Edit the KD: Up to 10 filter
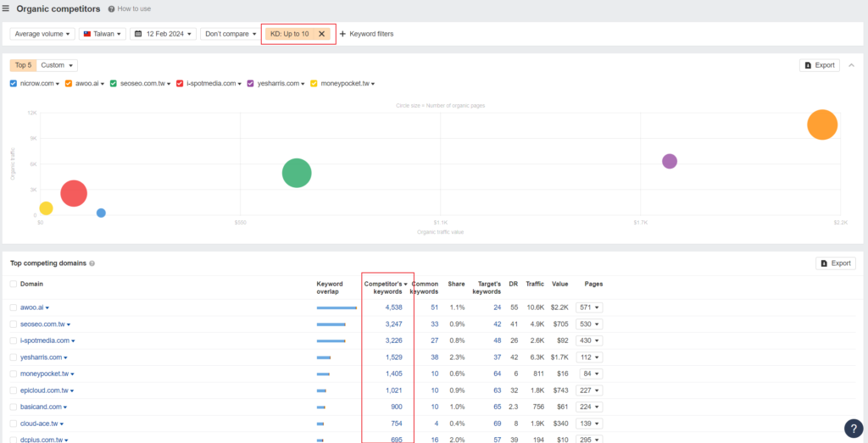The width and height of the screenshot is (868, 443). point(290,34)
